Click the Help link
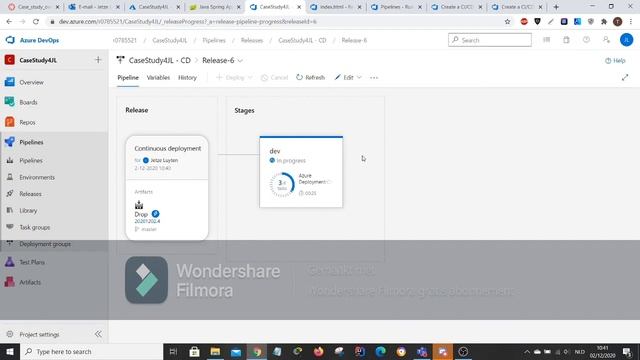 tap(615, 60)
